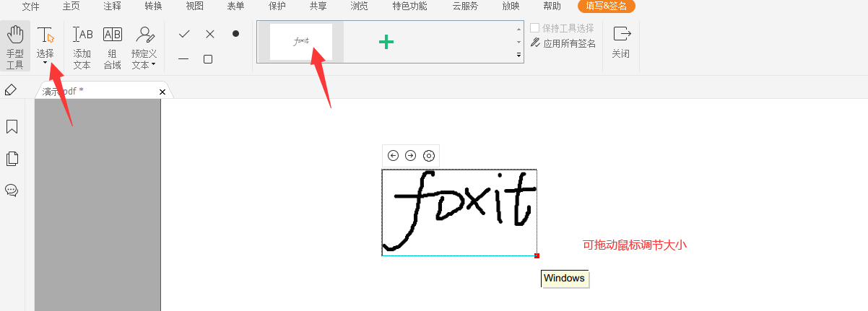868x311 pixels.
Task: Open the comments side panel
Action: 12,190
